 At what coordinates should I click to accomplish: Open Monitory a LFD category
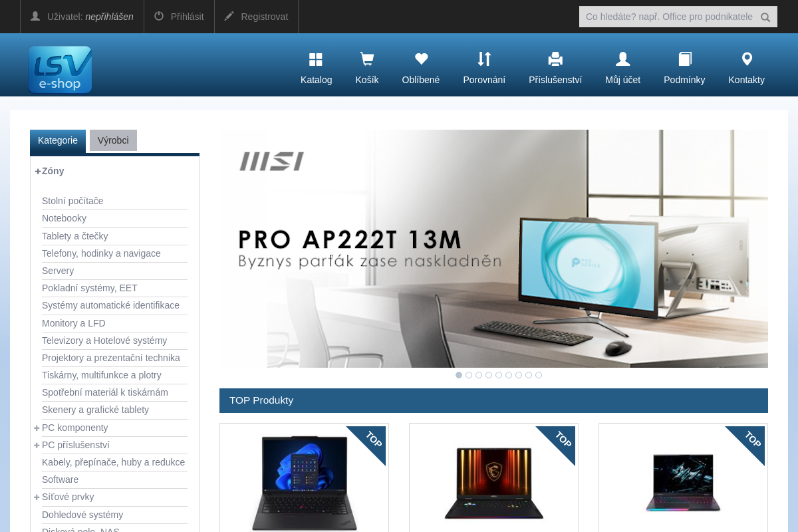74,323
